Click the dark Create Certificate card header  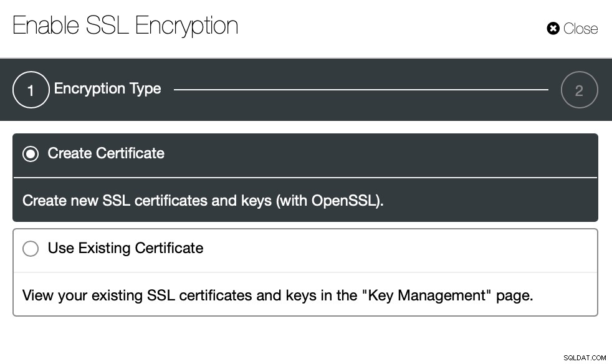pyautogui.click(x=305, y=155)
